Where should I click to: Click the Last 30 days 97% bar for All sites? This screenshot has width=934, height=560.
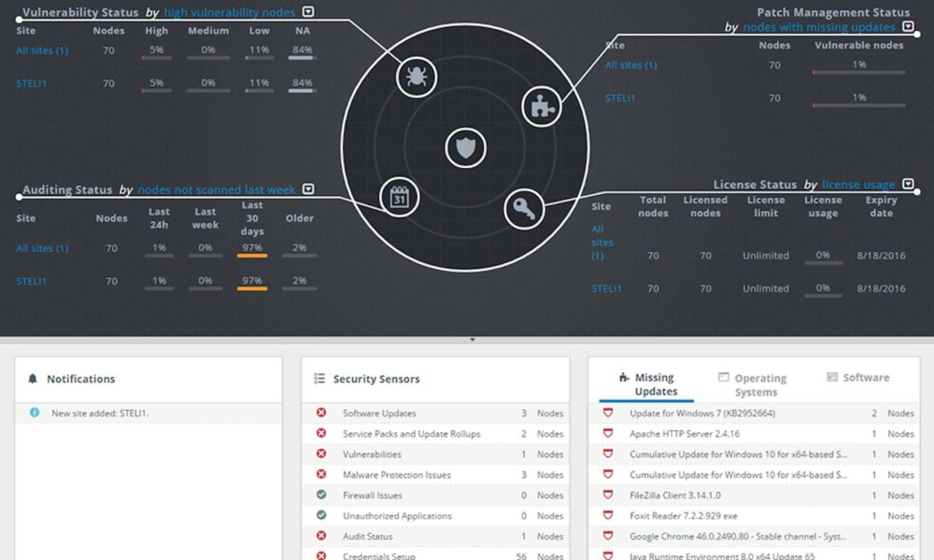(x=252, y=250)
